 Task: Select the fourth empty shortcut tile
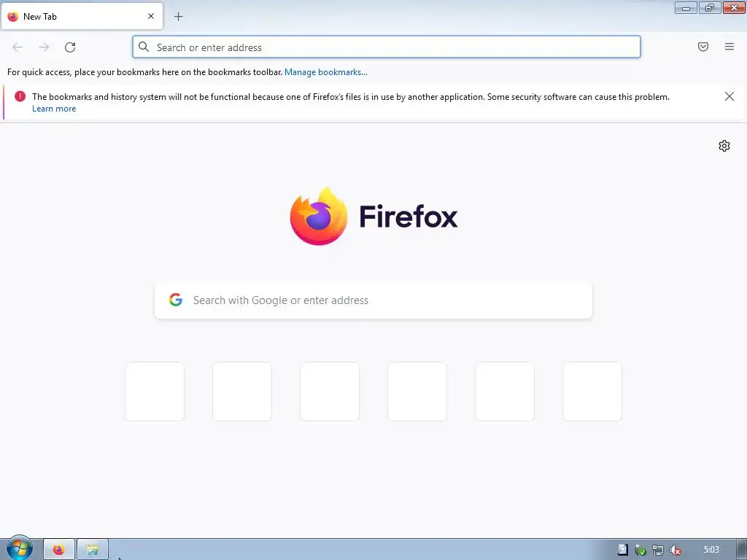pyautogui.click(x=417, y=392)
